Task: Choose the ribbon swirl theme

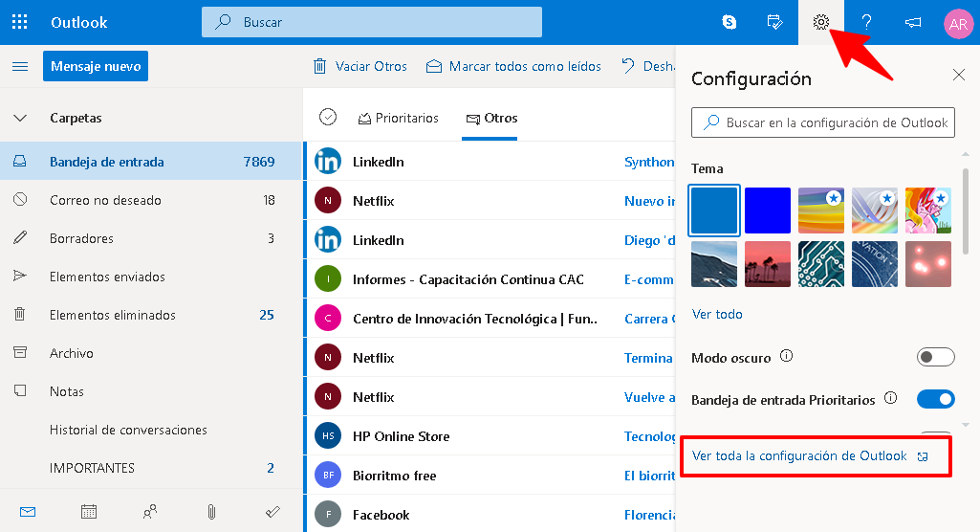Action: click(x=875, y=211)
